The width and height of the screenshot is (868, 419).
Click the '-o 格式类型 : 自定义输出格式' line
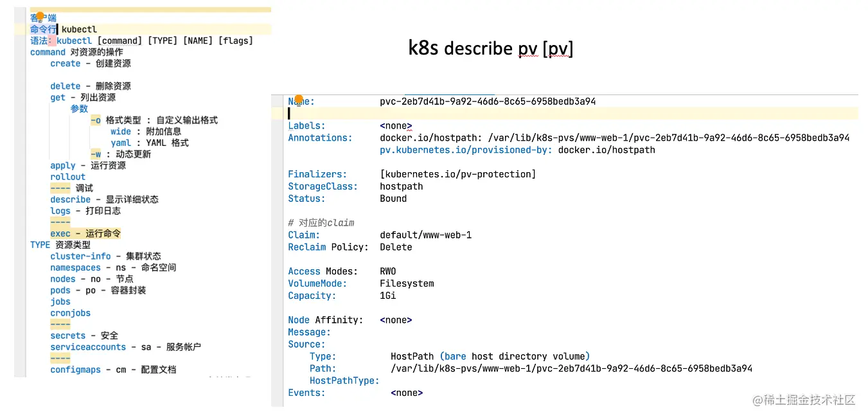pos(154,120)
